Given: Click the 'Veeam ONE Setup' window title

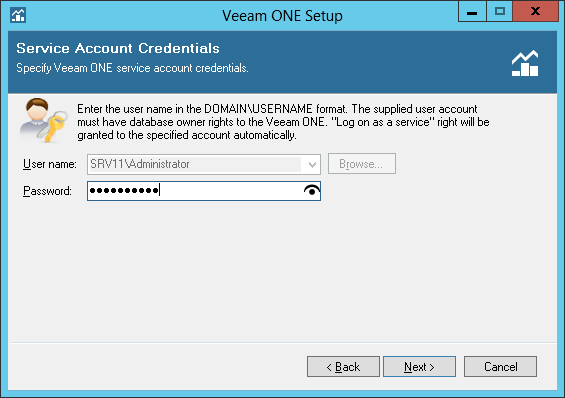Looking at the screenshot, I should coord(282,16).
